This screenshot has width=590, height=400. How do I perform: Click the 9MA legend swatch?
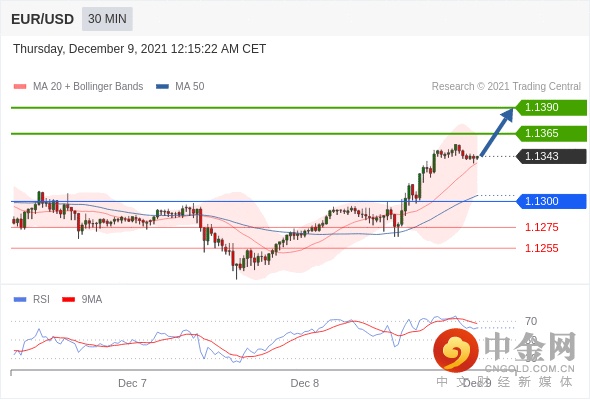click(68, 300)
